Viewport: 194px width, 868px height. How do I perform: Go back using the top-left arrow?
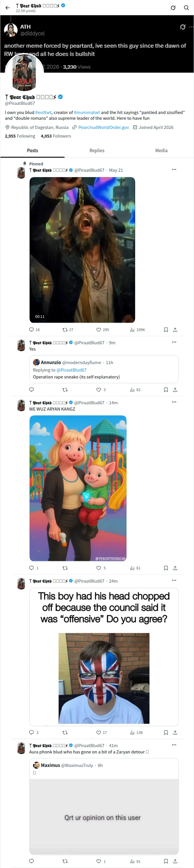click(7, 8)
